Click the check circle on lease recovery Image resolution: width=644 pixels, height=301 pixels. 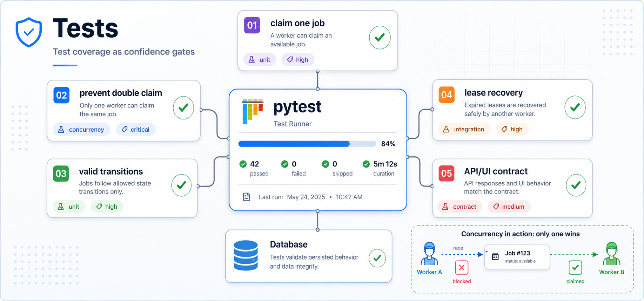575,107
